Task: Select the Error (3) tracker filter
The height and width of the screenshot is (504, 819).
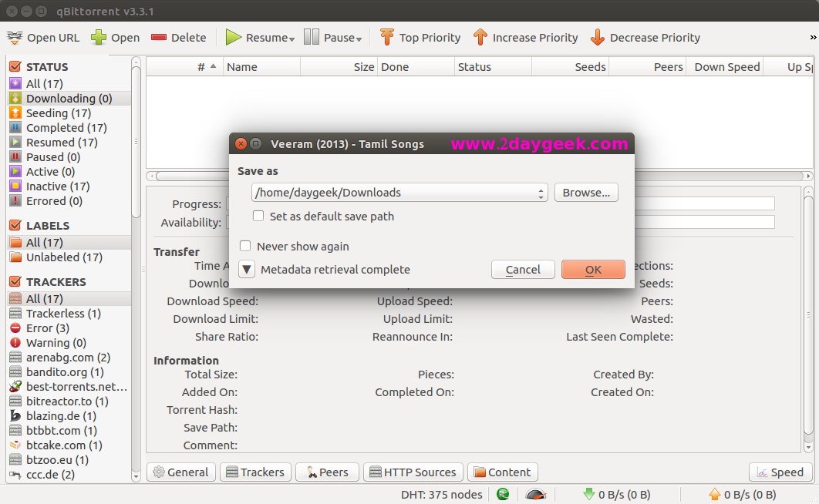Action: [69, 328]
